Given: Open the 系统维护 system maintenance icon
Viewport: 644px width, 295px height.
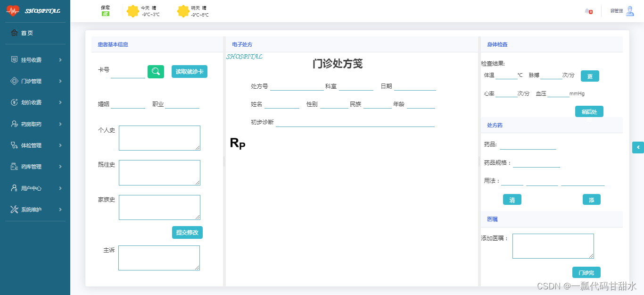Looking at the screenshot, I should (14, 209).
